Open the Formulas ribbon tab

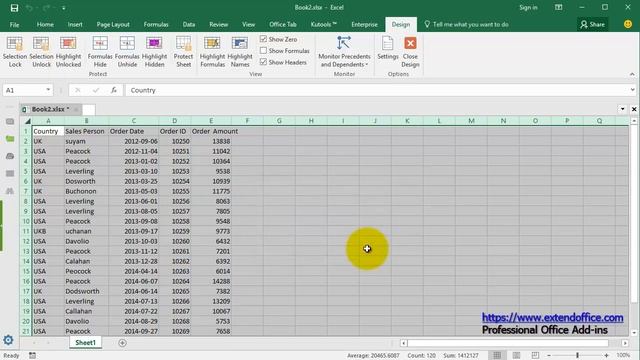tap(156, 24)
